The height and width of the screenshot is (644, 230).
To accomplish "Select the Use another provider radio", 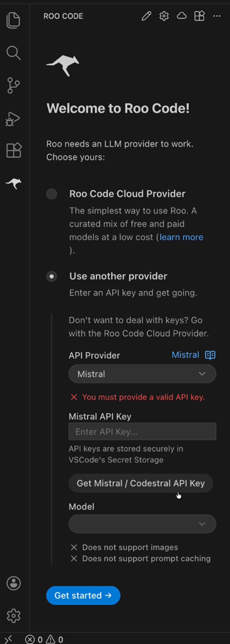I will click(x=52, y=277).
